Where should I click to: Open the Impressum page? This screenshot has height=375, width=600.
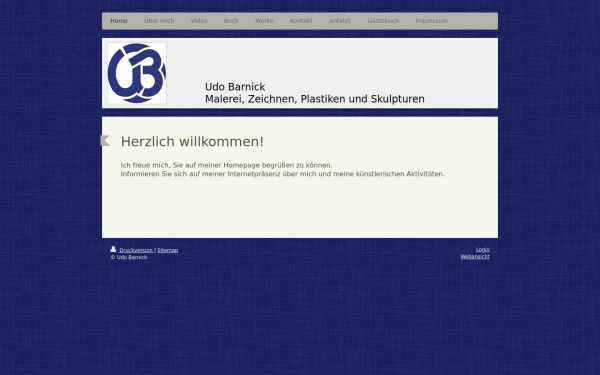[x=432, y=21]
